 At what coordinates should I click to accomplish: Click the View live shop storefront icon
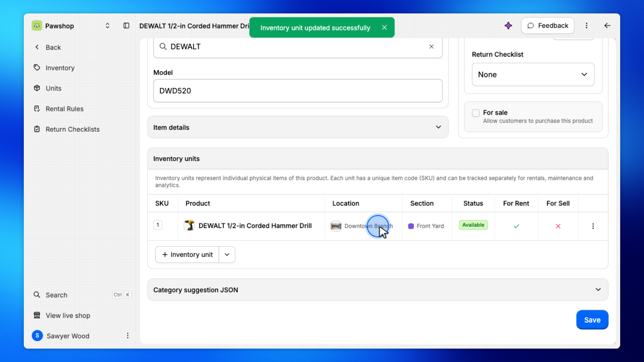pyautogui.click(x=37, y=315)
